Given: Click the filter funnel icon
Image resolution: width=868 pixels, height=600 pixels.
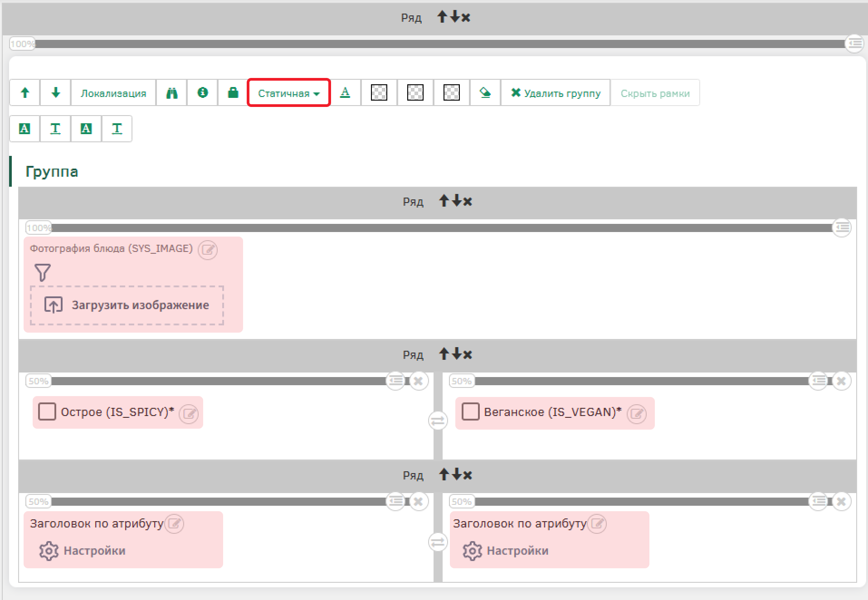Looking at the screenshot, I should point(42,272).
